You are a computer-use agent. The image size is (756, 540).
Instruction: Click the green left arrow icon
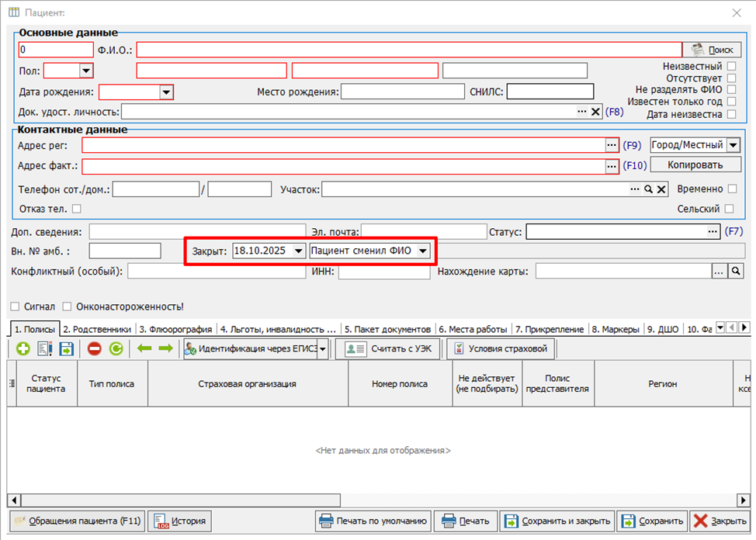tap(144, 349)
